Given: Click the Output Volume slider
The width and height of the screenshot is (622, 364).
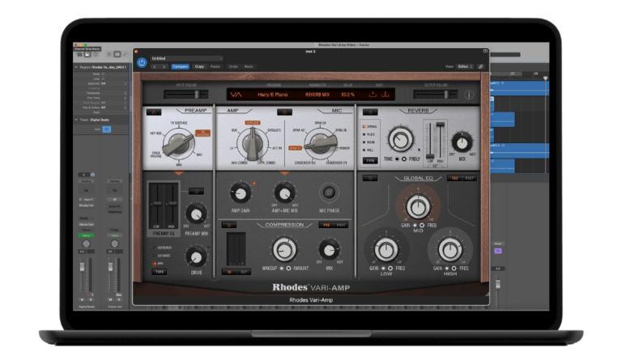Looking at the screenshot, I should tap(435, 95).
